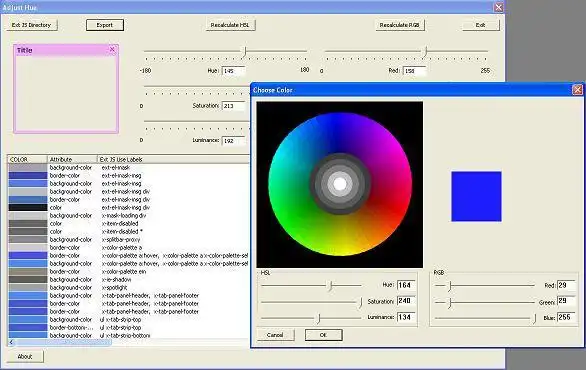Click white center of the color wheel
The height and width of the screenshot is (370, 586).
(x=340, y=184)
